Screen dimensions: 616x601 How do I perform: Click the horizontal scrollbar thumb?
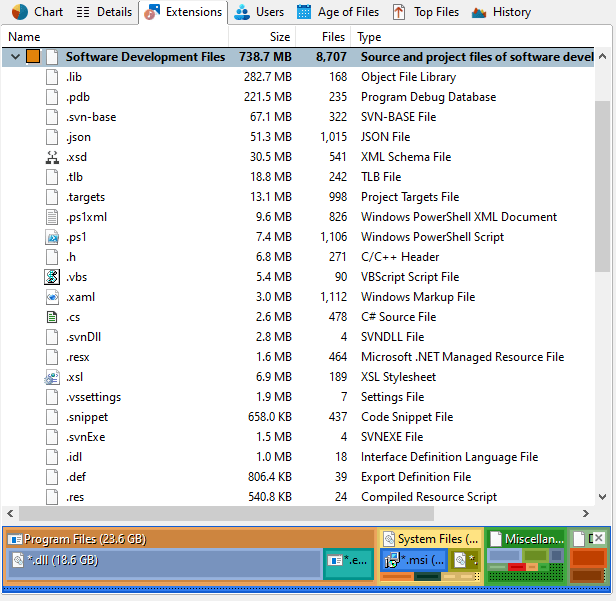[226, 513]
